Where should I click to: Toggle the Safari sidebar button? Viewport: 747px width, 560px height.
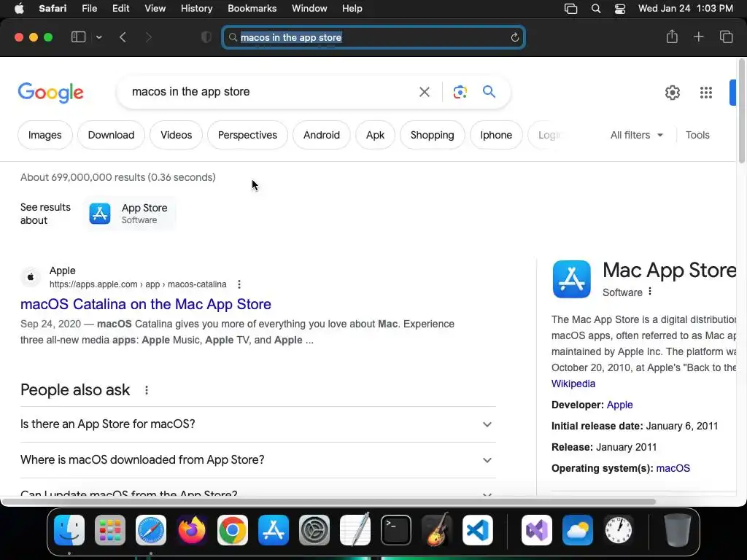(x=78, y=37)
